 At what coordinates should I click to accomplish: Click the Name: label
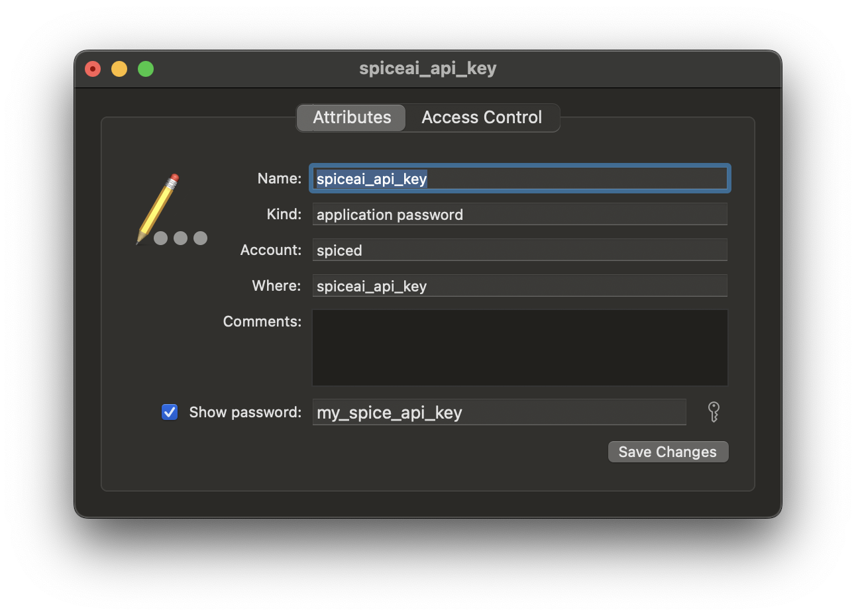coord(279,179)
